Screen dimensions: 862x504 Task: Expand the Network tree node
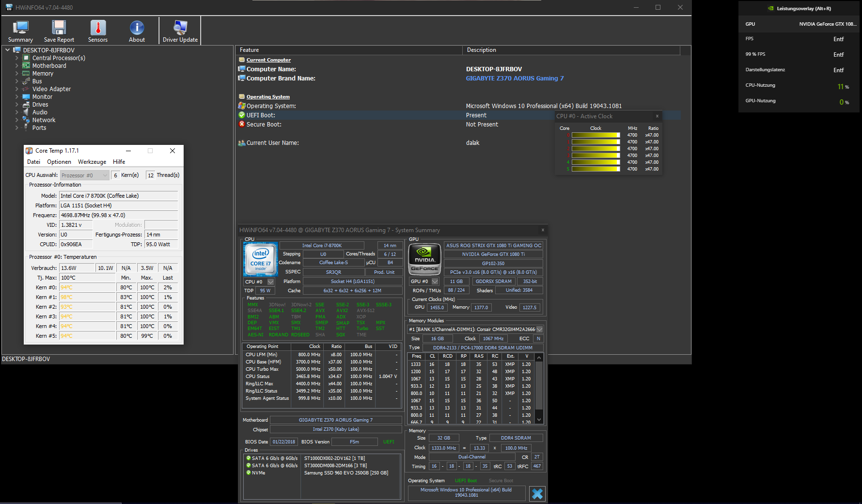tap(17, 120)
